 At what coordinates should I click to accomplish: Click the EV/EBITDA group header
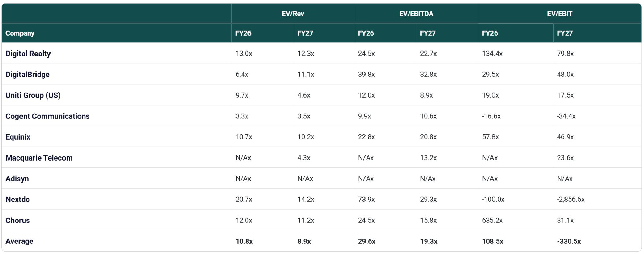pyautogui.click(x=416, y=14)
